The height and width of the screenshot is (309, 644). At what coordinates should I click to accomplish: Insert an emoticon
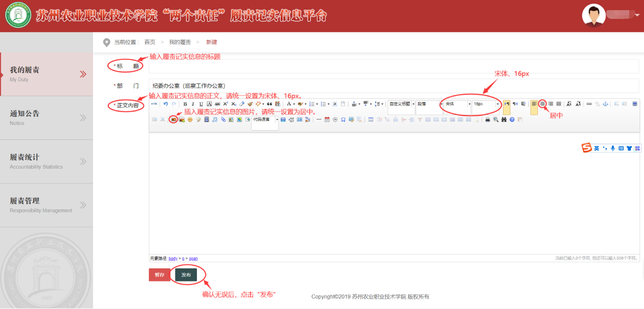coord(190,119)
